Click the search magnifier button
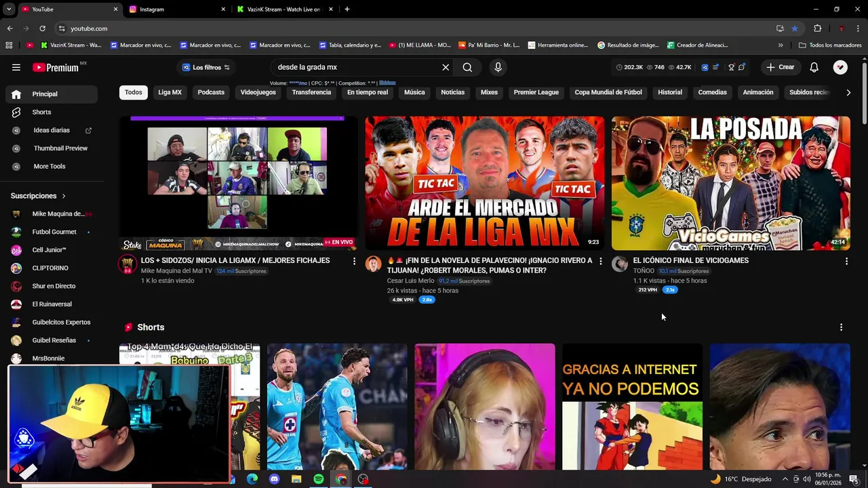 click(467, 67)
